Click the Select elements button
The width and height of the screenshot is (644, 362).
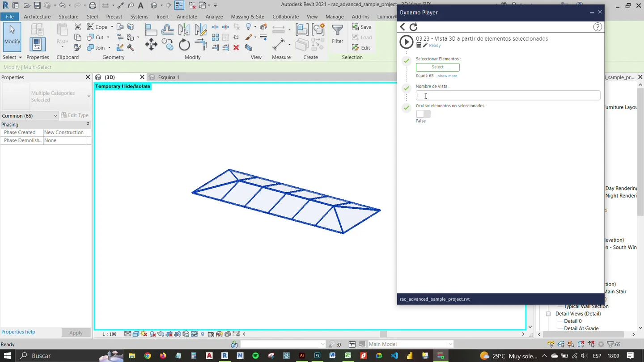[x=437, y=67]
